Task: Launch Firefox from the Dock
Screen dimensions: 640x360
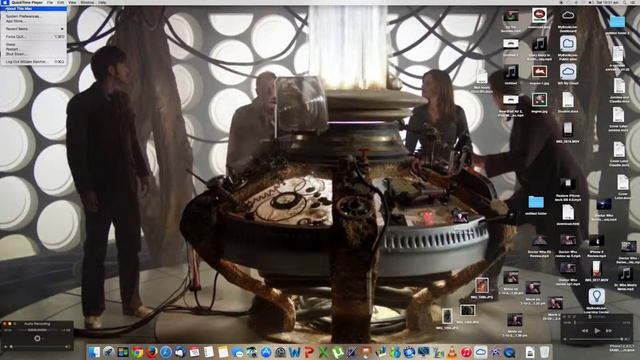Action: 151,352
